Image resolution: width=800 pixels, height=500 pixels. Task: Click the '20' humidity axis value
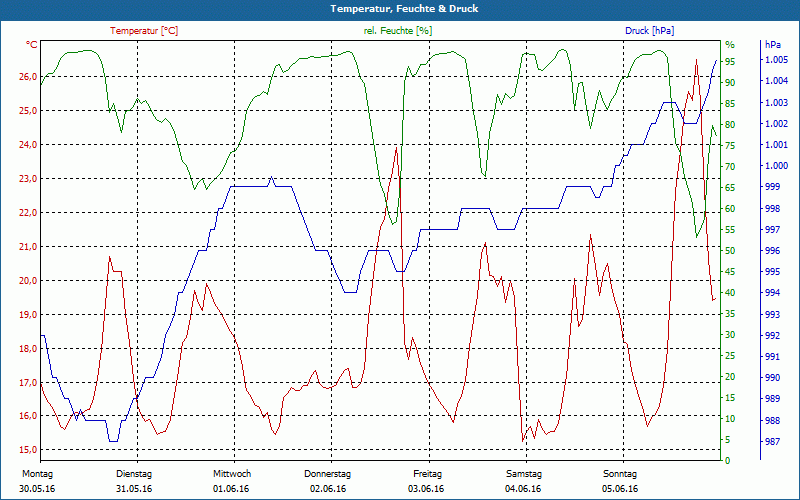(x=730, y=377)
